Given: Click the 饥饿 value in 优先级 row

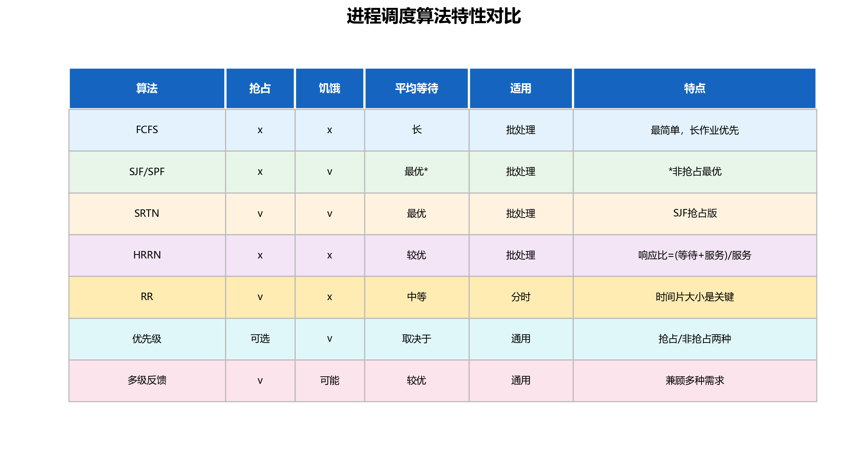Looking at the screenshot, I should (x=330, y=339).
